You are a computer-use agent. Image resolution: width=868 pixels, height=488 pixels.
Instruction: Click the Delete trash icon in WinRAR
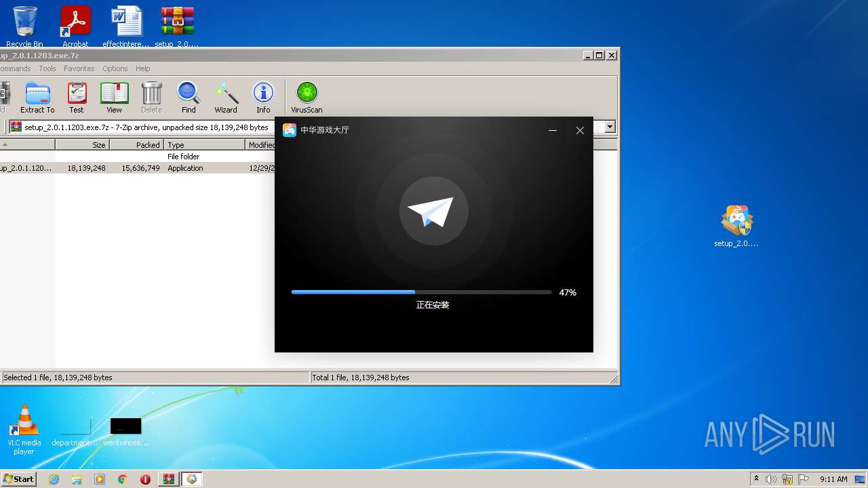[151, 98]
